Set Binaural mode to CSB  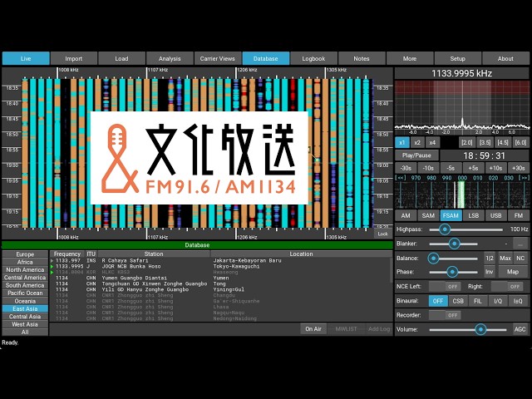coord(458,301)
